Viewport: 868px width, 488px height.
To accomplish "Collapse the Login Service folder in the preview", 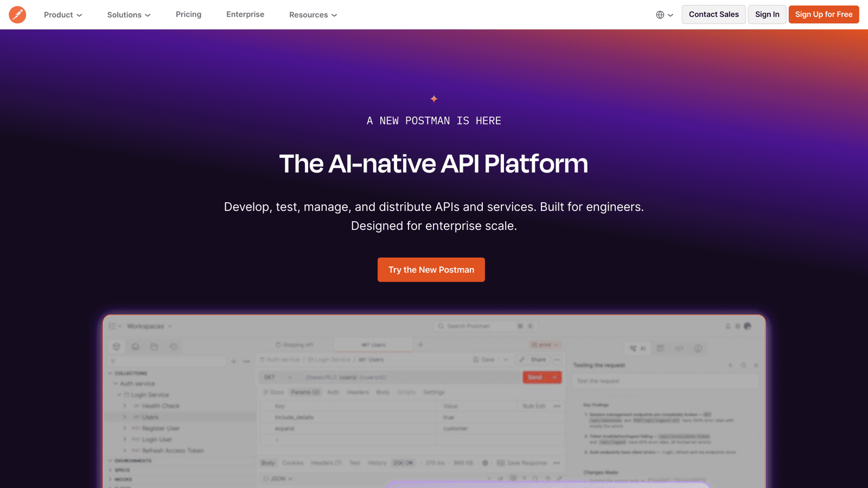I will click(120, 395).
